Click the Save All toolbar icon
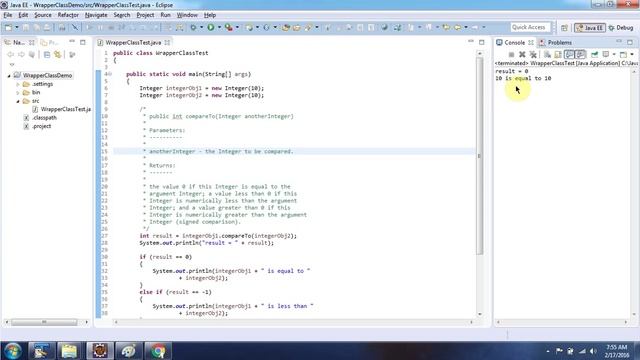Image resolution: width=640 pixels, height=360 pixels. tap(36, 27)
